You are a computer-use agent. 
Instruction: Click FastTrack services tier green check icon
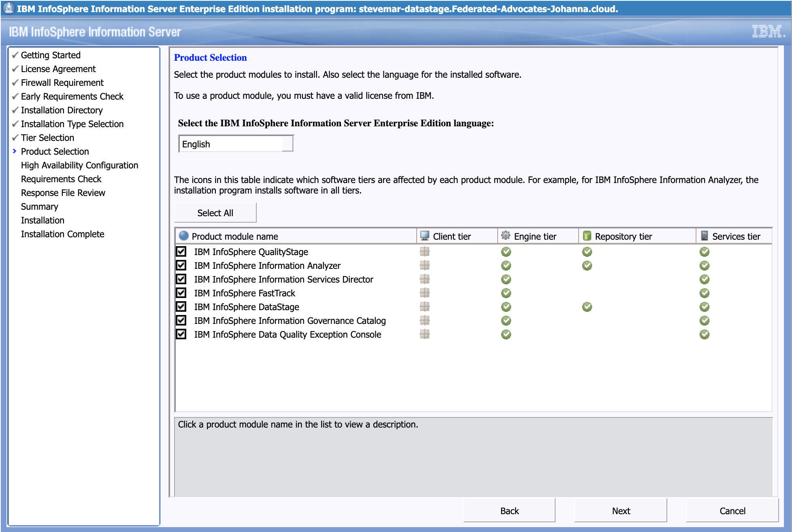coord(705,293)
